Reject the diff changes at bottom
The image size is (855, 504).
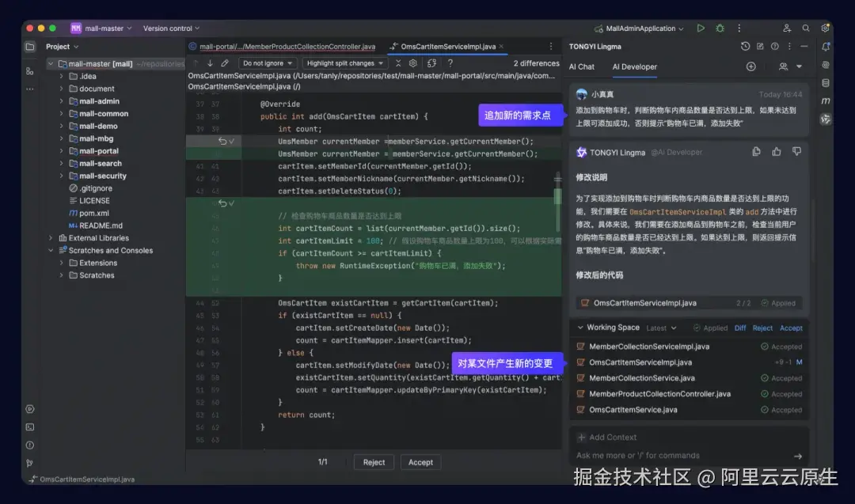374,463
